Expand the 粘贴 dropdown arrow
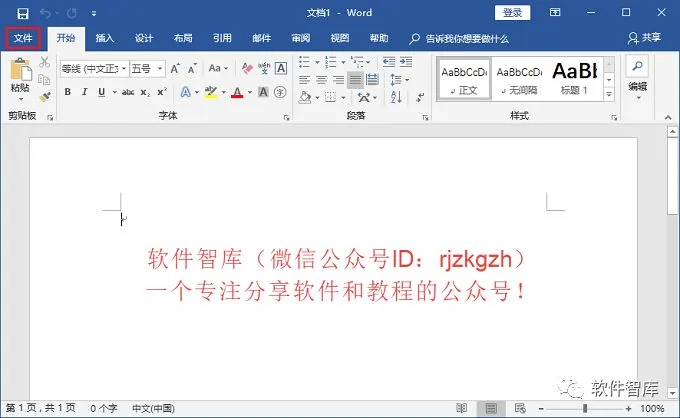The image size is (680, 418). (20, 99)
